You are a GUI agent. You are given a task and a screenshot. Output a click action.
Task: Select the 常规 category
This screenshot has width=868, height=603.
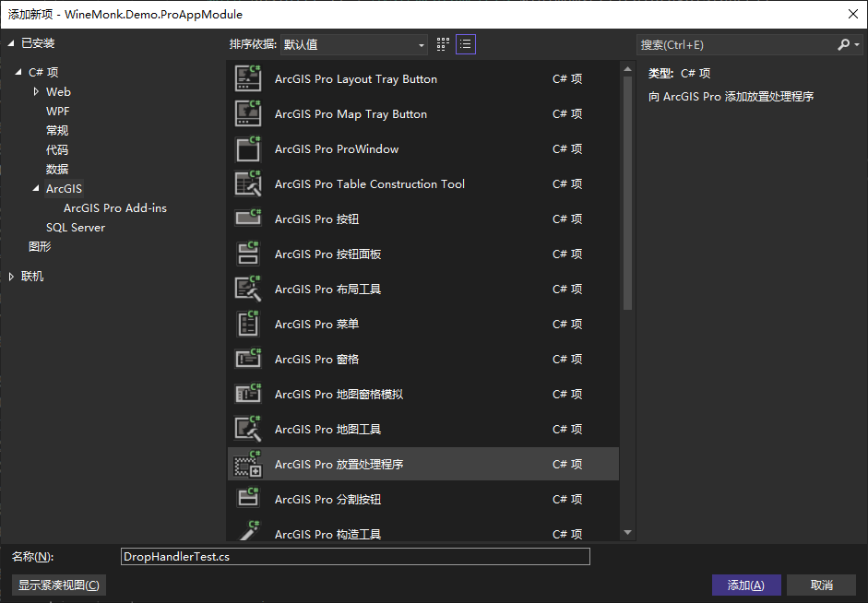pyautogui.click(x=57, y=131)
